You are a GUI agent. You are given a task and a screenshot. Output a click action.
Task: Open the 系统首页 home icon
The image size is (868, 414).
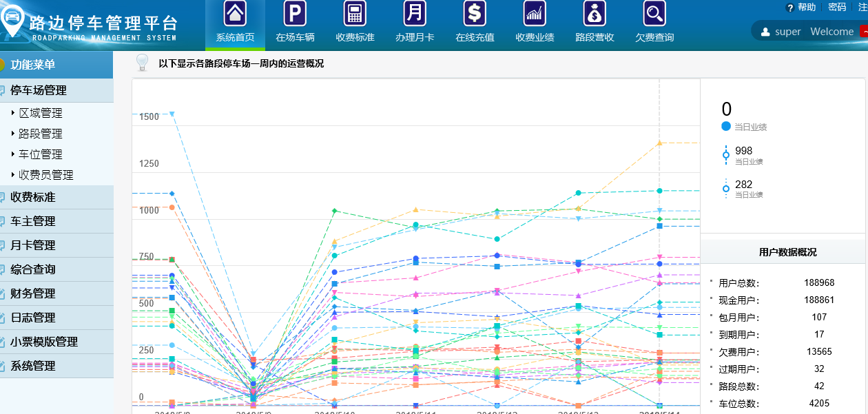pyautogui.click(x=235, y=14)
